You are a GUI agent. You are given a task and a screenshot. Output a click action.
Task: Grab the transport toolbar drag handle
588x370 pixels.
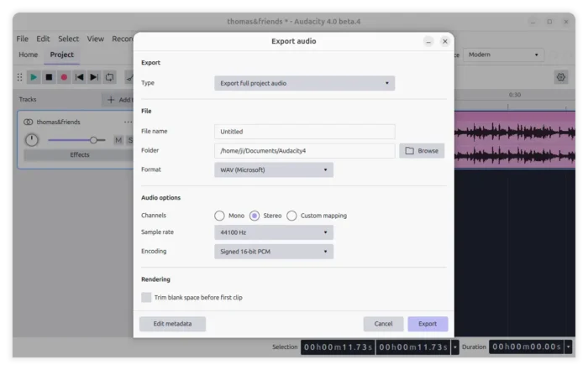[x=19, y=77]
